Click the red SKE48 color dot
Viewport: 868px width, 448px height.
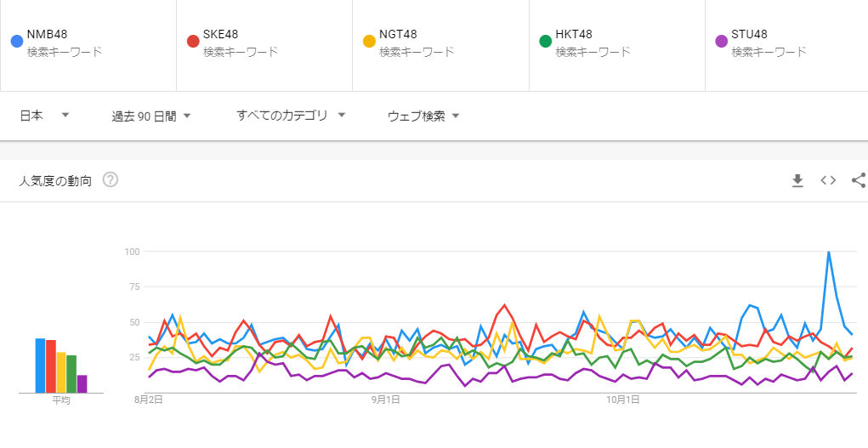click(x=192, y=41)
